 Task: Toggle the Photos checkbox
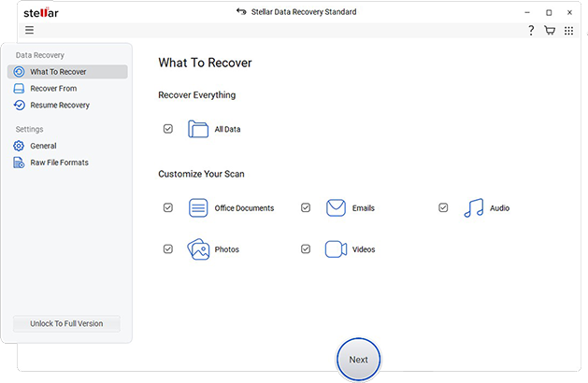click(x=168, y=249)
